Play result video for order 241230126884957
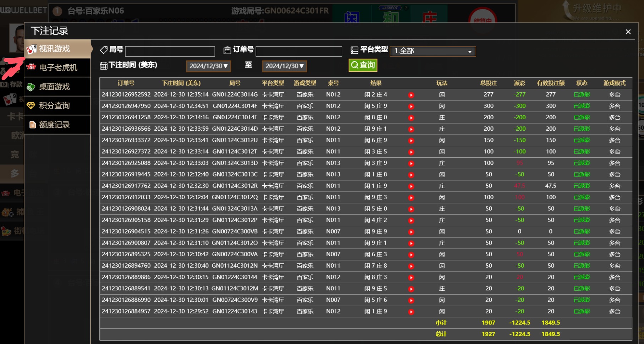Screen dimensions: 644x344 (x=411, y=312)
